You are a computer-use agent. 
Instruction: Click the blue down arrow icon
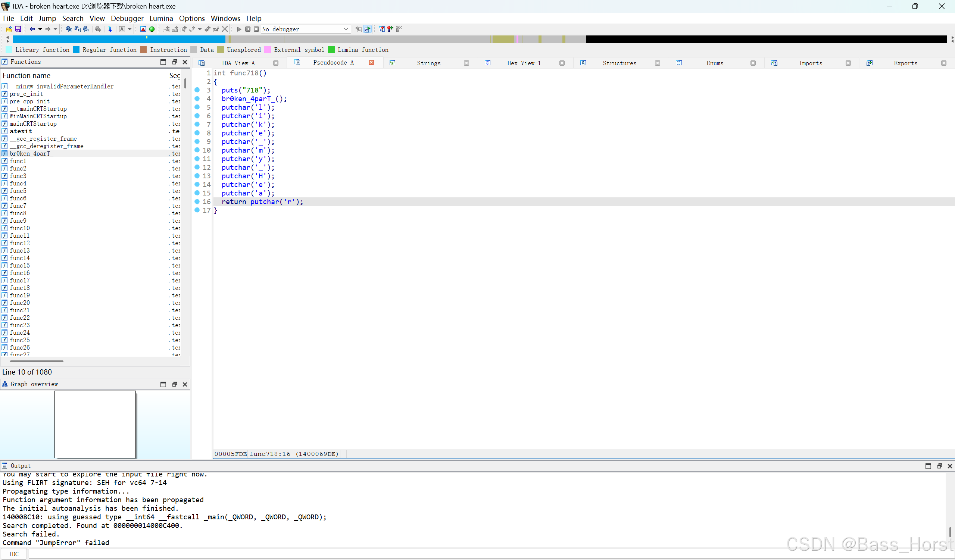point(110,29)
